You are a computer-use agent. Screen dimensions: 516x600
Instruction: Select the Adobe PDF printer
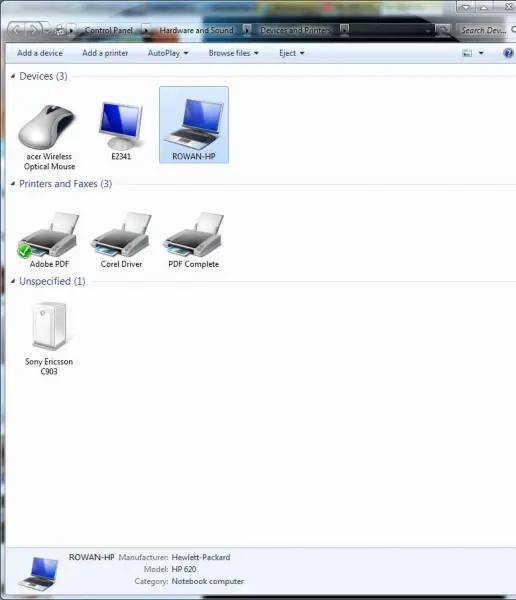pyautogui.click(x=49, y=240)
